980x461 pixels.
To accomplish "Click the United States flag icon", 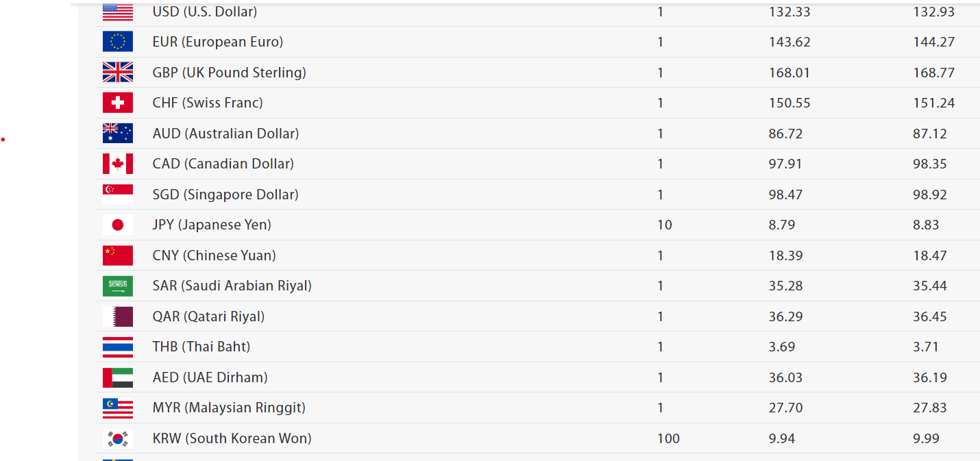I will [x=118, y=12].
